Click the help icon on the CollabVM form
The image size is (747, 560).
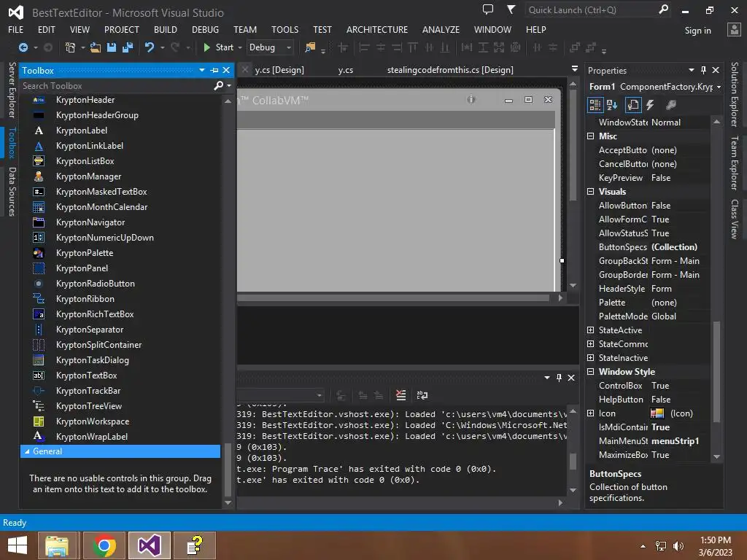(471, 99)
